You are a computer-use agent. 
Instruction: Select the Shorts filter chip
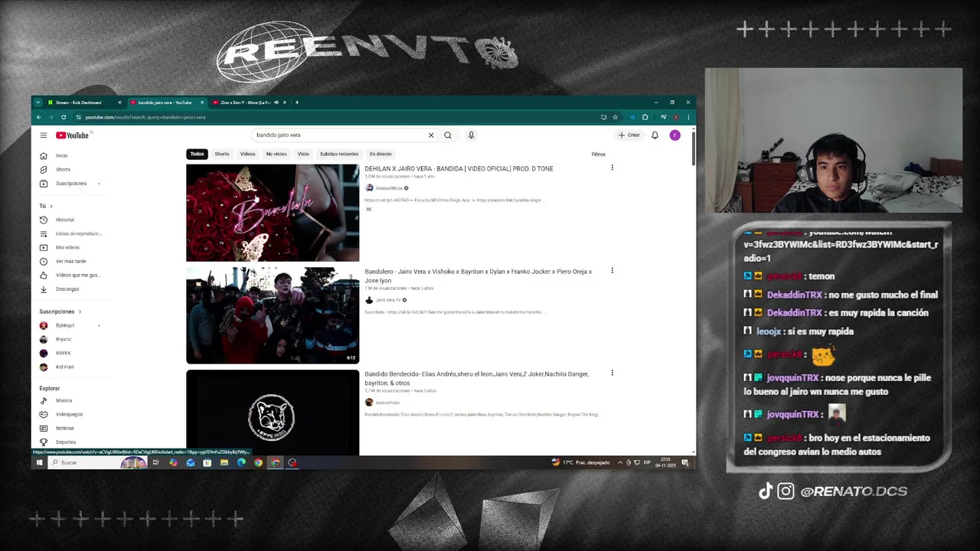click(222, 154)
